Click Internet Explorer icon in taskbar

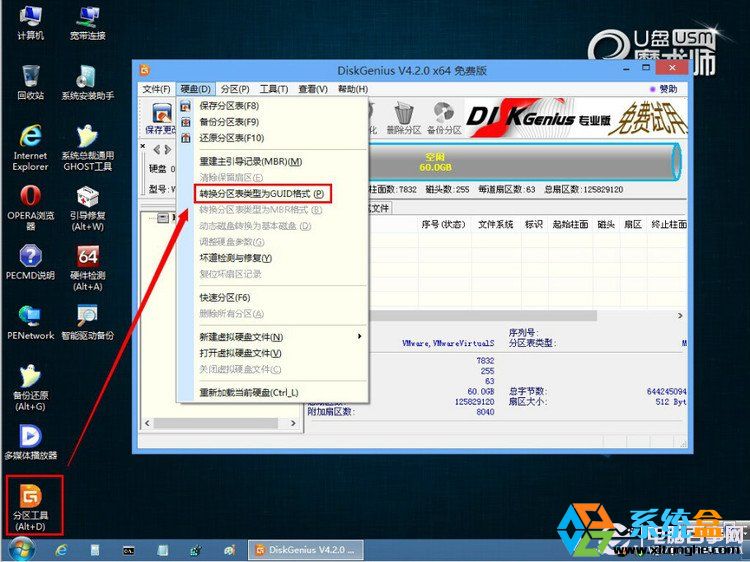point(62,550)
